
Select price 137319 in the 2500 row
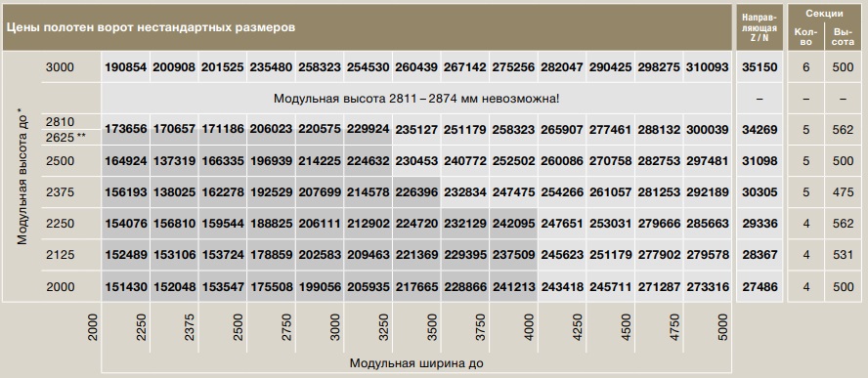point(174,161)
